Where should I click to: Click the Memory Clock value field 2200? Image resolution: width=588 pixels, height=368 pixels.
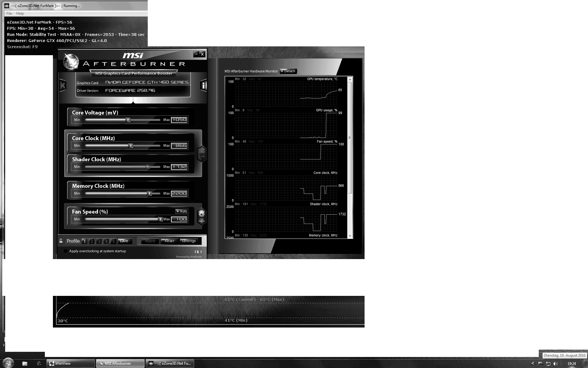[179, 194]
